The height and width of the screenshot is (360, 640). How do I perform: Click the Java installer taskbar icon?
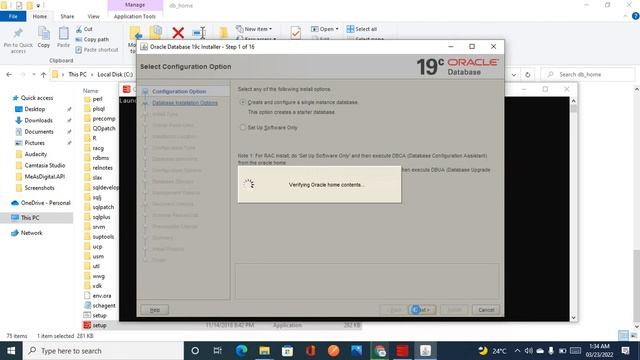coord(425,351)
